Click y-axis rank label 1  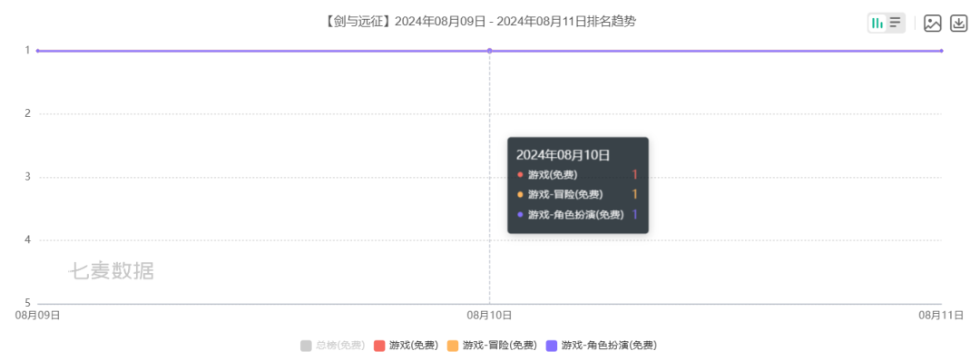point(27,50)
